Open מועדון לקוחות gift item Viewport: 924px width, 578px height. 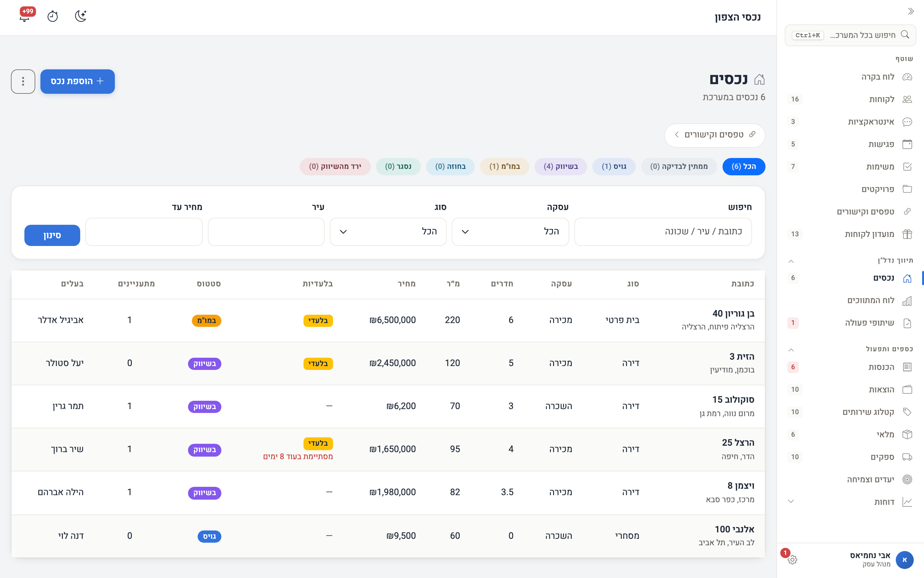(850, 234)
